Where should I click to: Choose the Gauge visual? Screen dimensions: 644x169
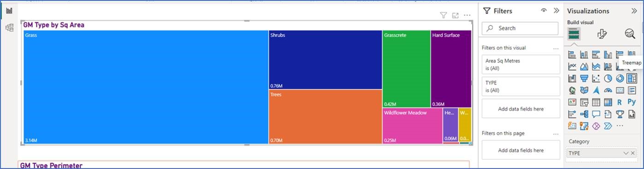coord(608,91)
